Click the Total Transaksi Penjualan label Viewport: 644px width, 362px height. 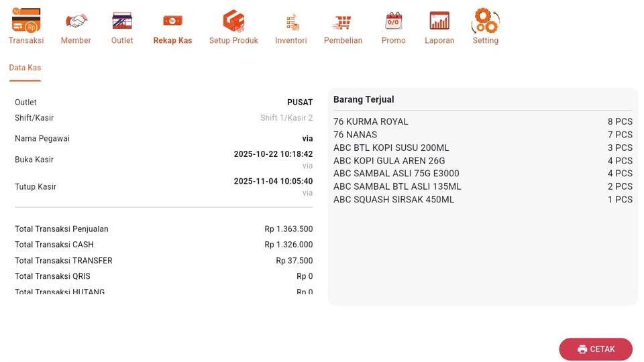pos(62,229)
